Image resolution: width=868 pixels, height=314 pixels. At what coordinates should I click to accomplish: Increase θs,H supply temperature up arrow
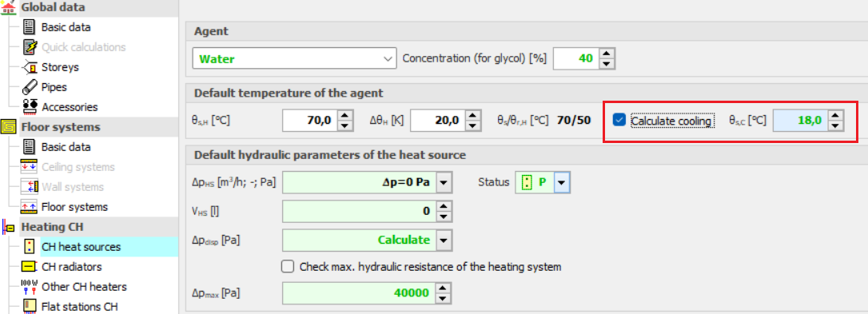coord(344,114)
